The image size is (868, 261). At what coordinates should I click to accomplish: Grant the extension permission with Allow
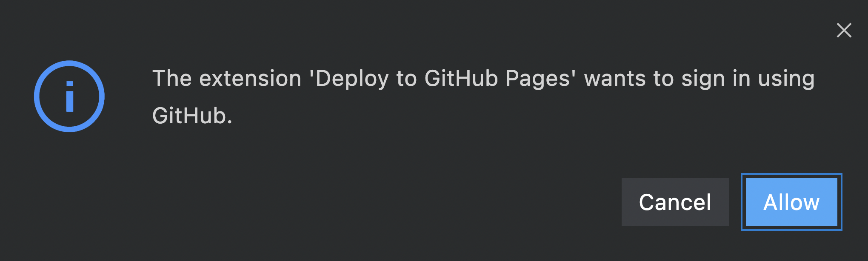(791, 202)
